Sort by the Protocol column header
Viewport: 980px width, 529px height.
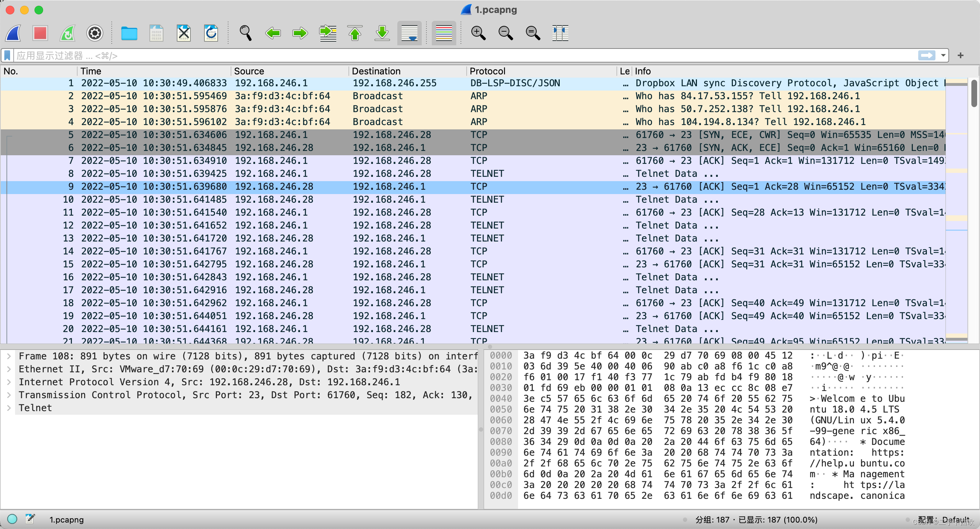pyautogui.click(x=487, y=71)
